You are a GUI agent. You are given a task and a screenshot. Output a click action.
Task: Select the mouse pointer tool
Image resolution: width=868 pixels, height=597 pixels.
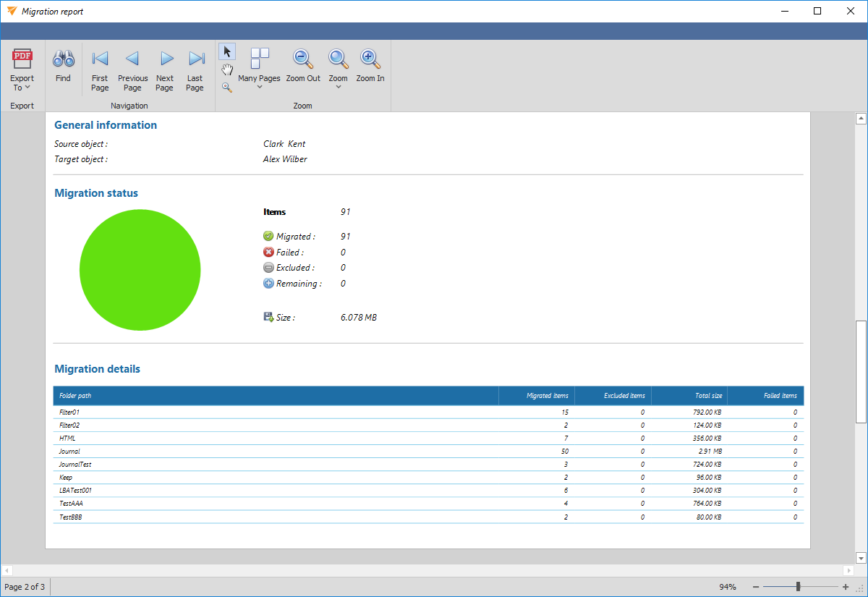tap(227, 51)
